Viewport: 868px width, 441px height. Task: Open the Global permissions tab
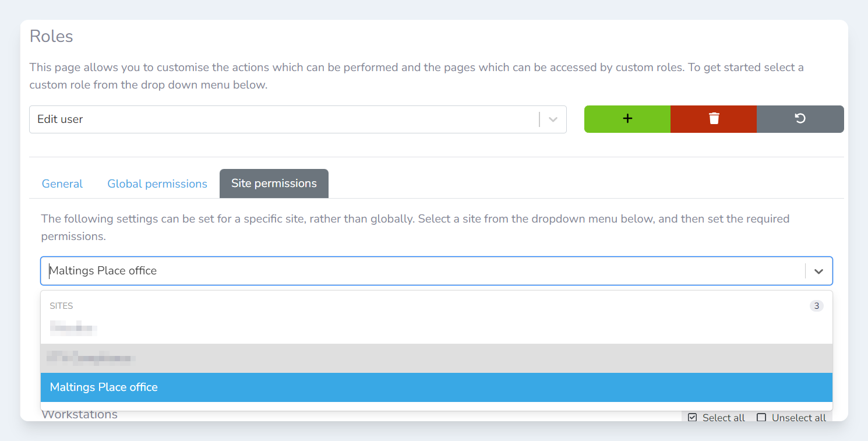157,184
